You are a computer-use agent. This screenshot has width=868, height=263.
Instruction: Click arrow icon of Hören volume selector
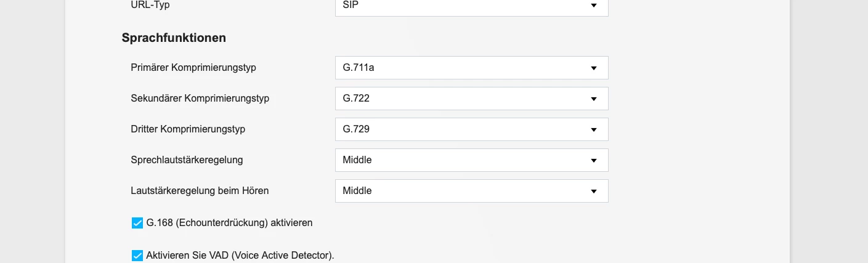594,191
